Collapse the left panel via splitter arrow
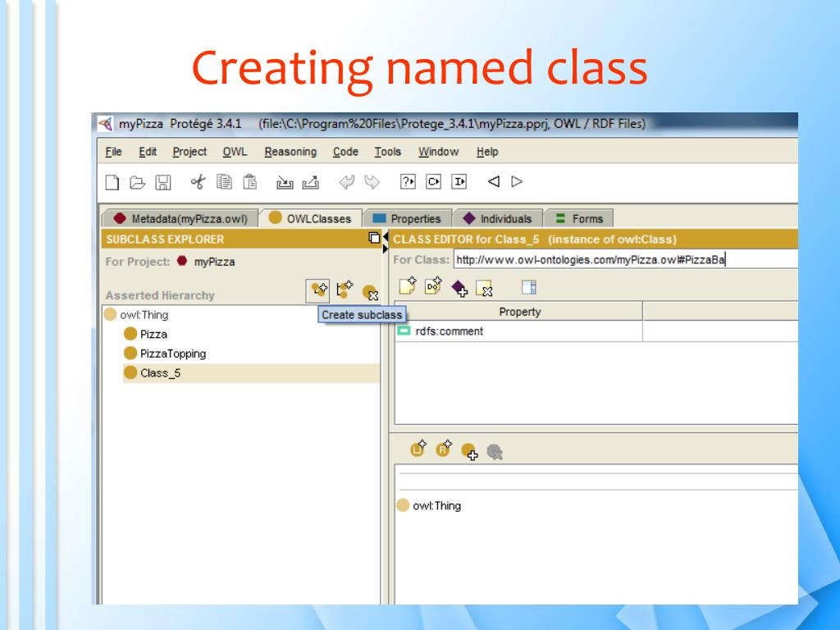Image resolution: width=840 pixels, height=630 pixels. click(386, 236)
